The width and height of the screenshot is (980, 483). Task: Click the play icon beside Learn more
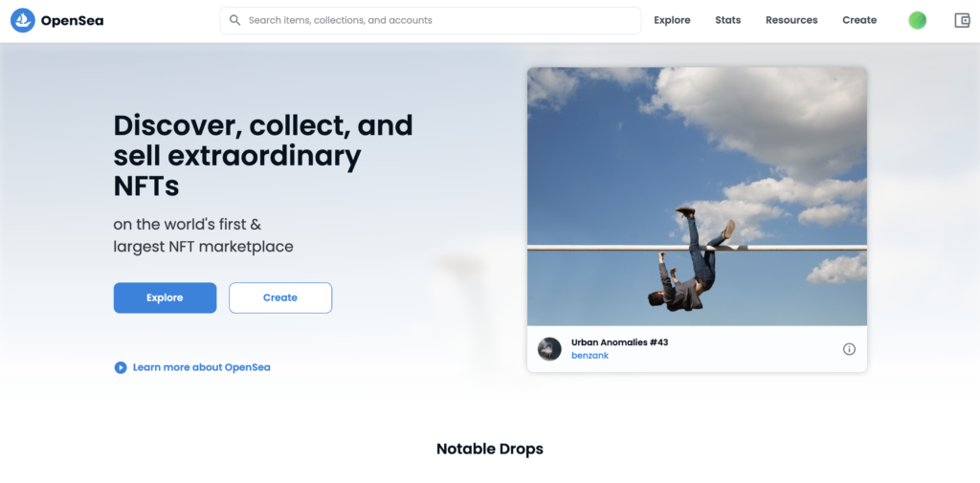[x=121, y=367]
